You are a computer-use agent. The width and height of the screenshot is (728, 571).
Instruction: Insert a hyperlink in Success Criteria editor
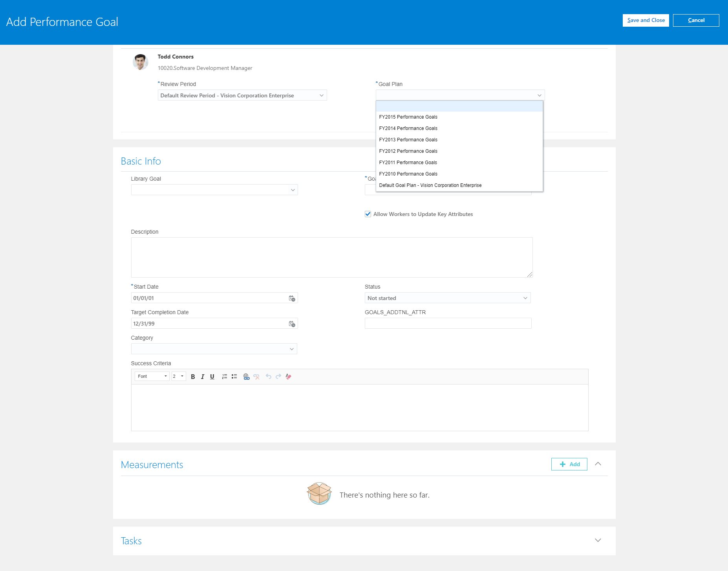coord(247,376)
